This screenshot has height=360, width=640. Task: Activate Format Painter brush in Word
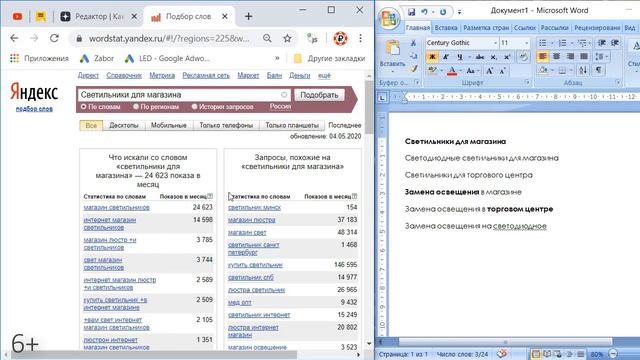coord(413,69)
